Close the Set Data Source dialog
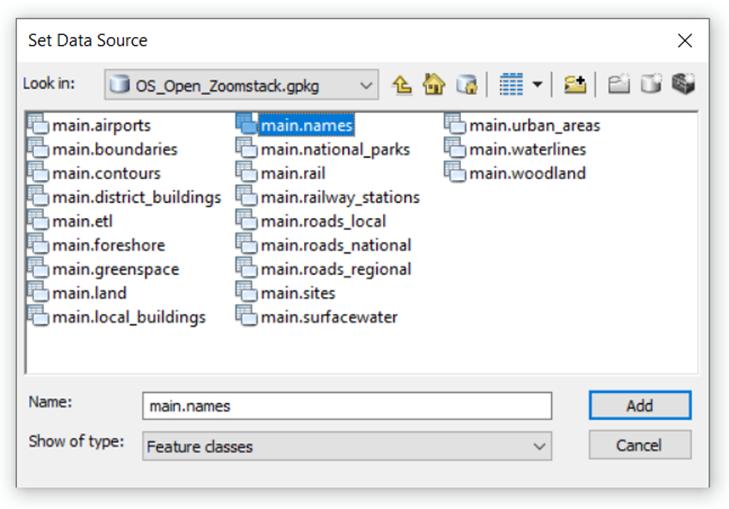This screenshot has height=509, width=729. pyautogui.click(x=684, y=40)
